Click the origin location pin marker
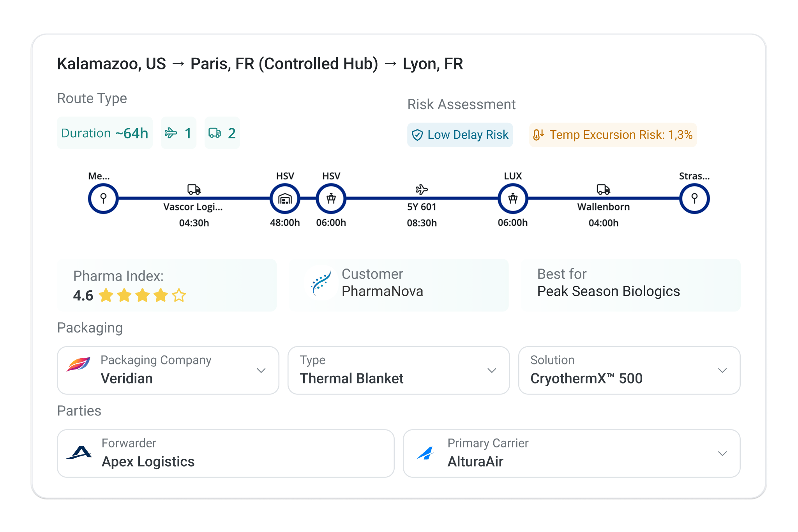This screenshot has height=532, width=798. (x=103, y=199)
